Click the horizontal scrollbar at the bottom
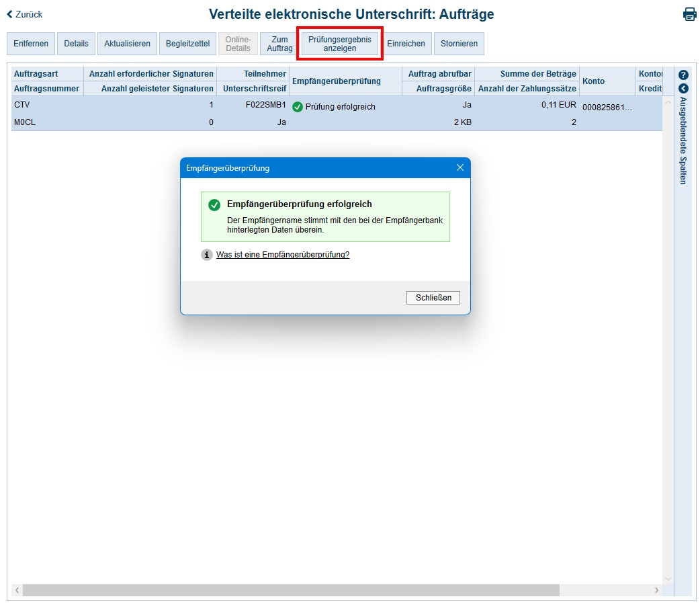Screen dimensions: 700x605 289,590
